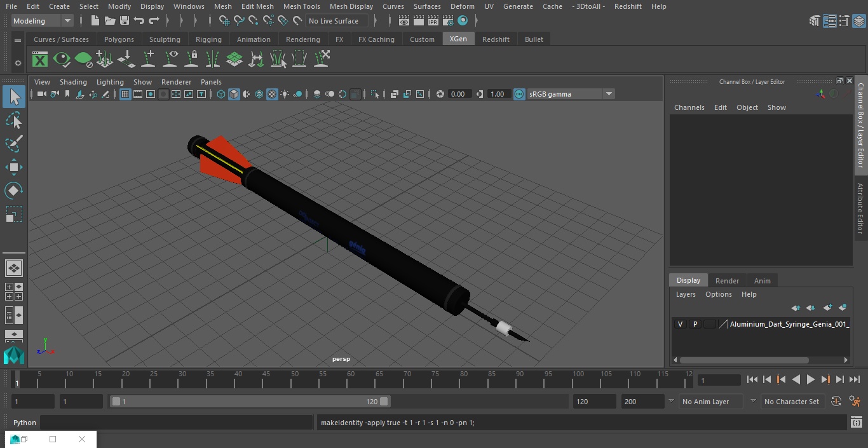The image size is (868, 448).
Task: Click the XGen preview eye icon
Action: [x=62, y=60]
